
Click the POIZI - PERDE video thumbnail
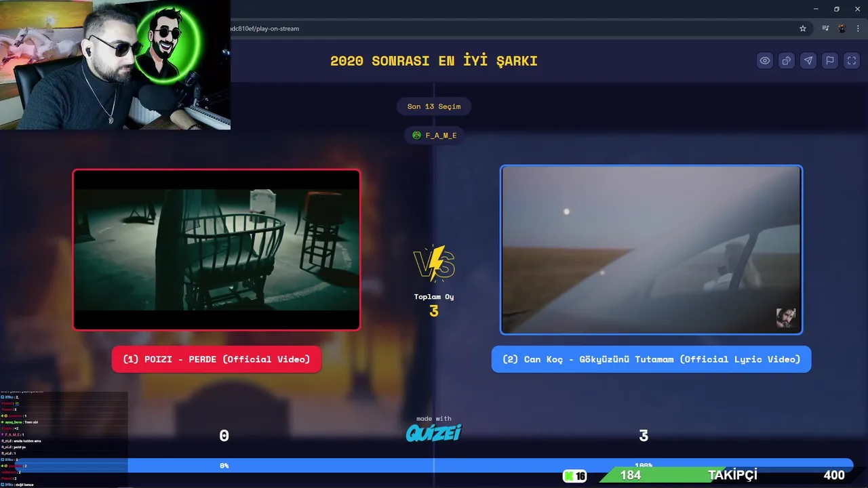(x=216, y=249)
